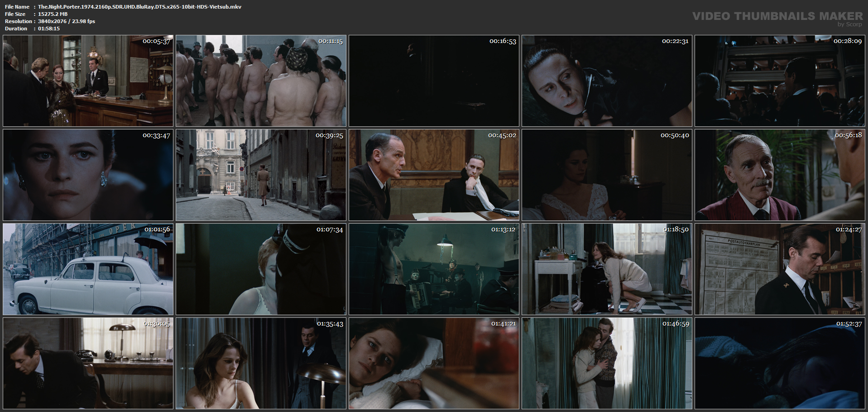
Task: Click the file size value 15275.2 MB
Action: click(x=53, y=14)
